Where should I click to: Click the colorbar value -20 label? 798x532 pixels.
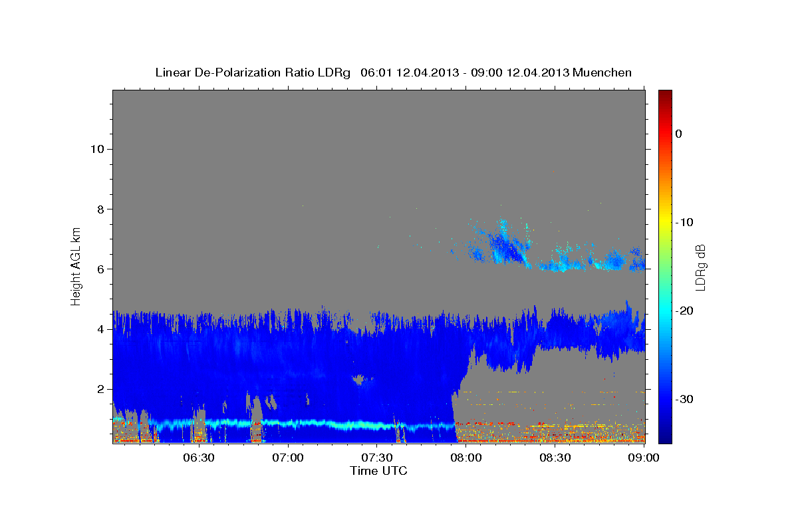[x=686, y=311]
